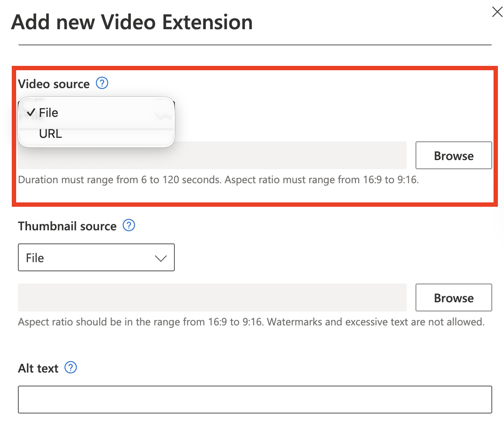Click the Thumbnail source dropdown chevron arrow

[160, 258]
